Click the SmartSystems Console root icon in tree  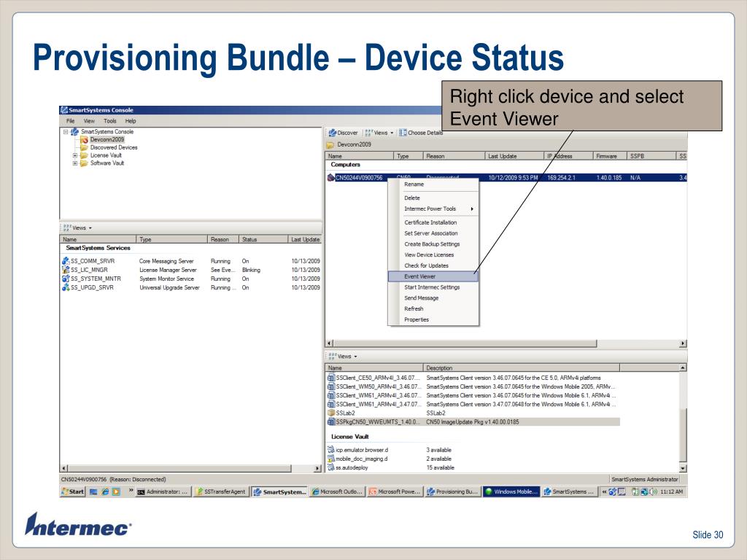[75, 132]
